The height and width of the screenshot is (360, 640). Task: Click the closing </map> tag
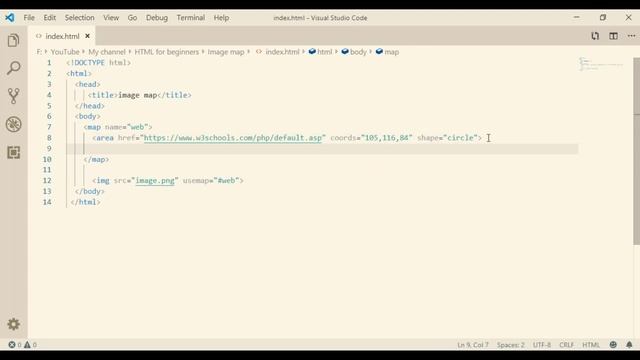(x=96, y=159)
